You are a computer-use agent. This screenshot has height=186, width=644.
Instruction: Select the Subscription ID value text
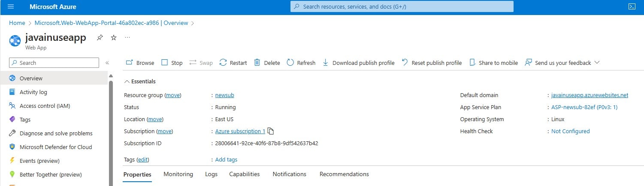(x=266, y=143)
